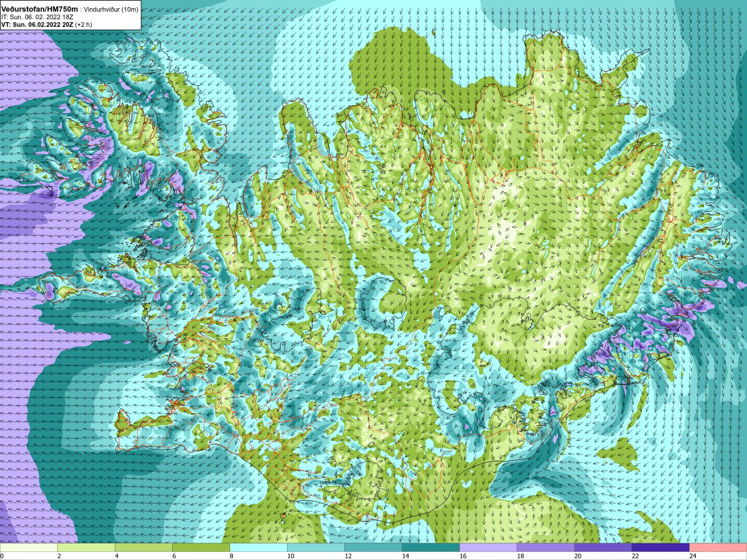Click the purple 18–20 legend swatch
The width and height of the screenshot is (747, 560).
pyautogui.click(x=546, y=548)
